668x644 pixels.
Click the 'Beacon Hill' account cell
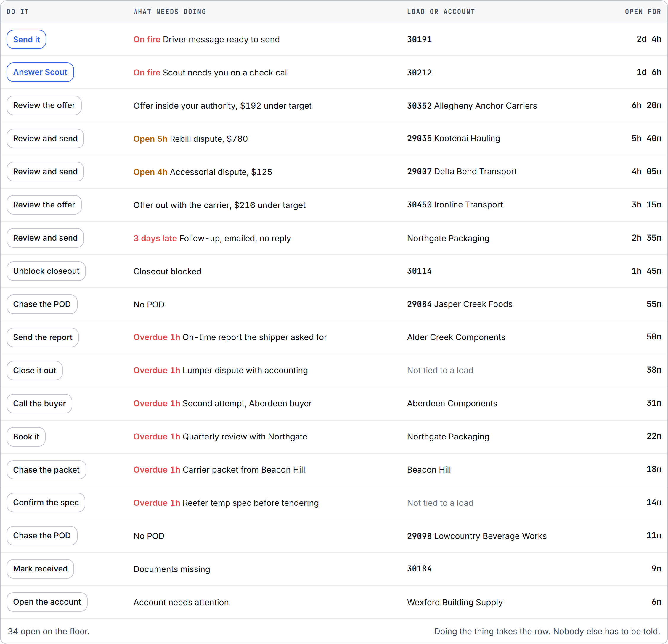click(x=429, y=470)
